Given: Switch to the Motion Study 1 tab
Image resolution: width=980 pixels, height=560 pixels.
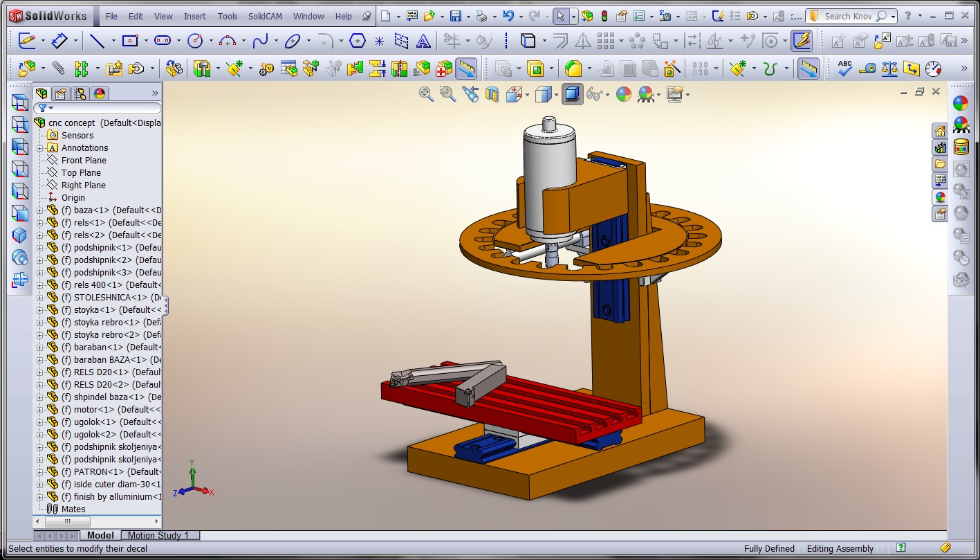Looking at the screenshot, I should point(160,535).
